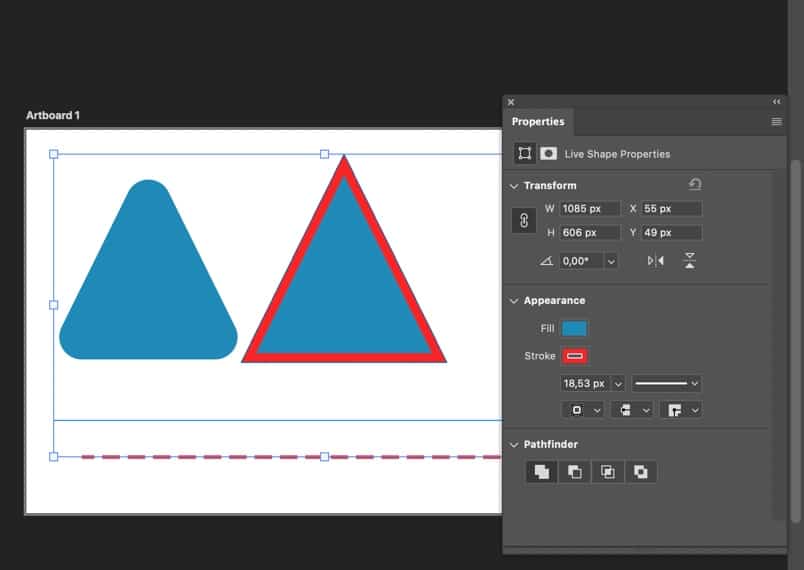The width and height of the screenshot is (804, 570).
Task: Reset the transform with the undo arrow icon
Action: [x=695, y=184]
